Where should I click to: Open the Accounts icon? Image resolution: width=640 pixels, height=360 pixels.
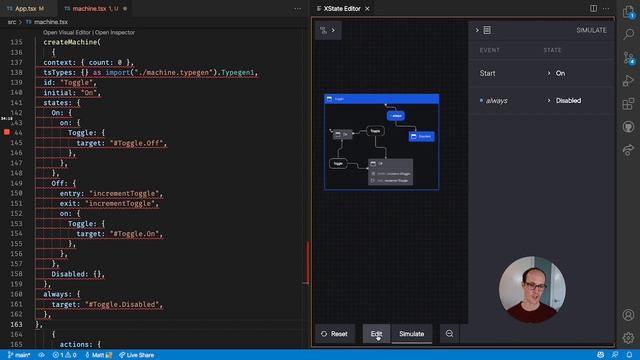tap(629, 315)
